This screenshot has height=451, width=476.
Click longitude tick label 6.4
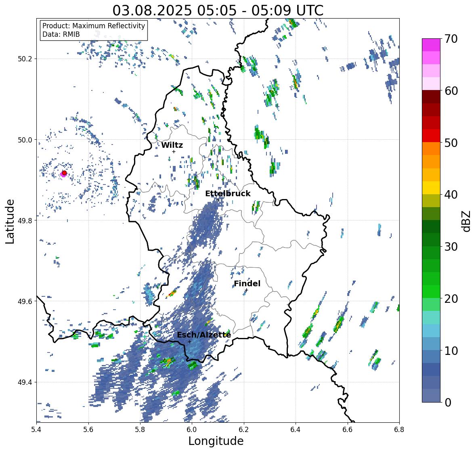point(296,429)
